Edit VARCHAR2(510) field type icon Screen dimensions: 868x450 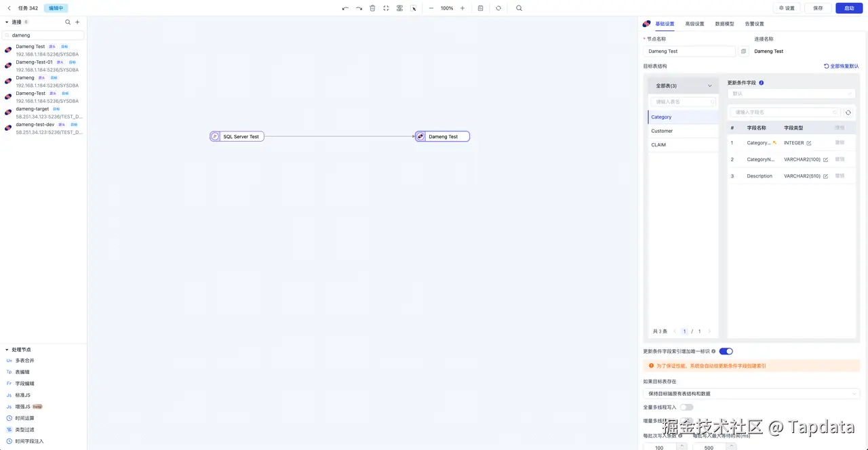click(x=825, y=176)
